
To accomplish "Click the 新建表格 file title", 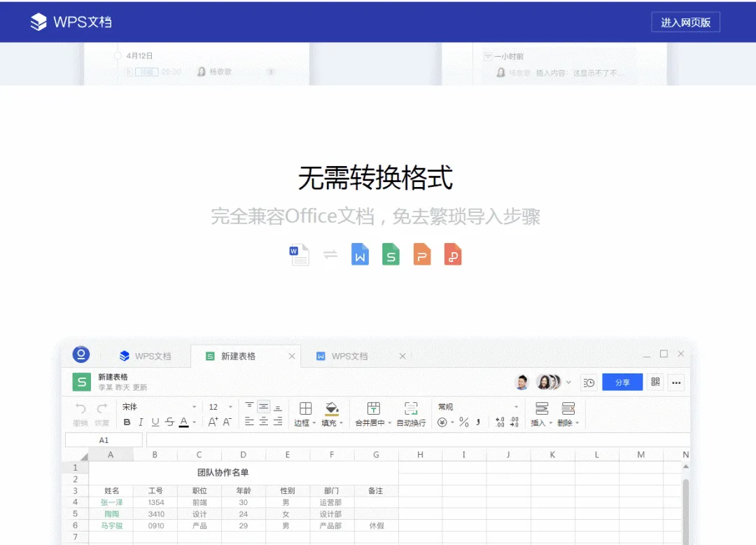I will click(113, 377).
